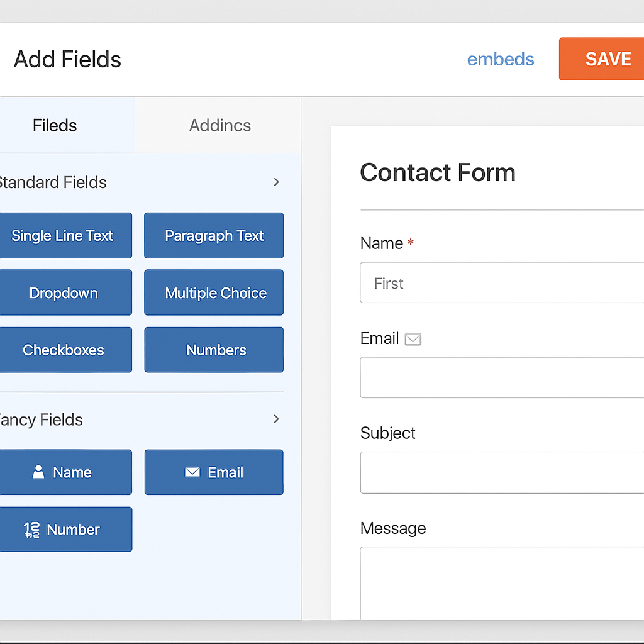This screenshot has height=644, width=644.
Task: Add a Multiple Choice field
Action: point(214,292)
